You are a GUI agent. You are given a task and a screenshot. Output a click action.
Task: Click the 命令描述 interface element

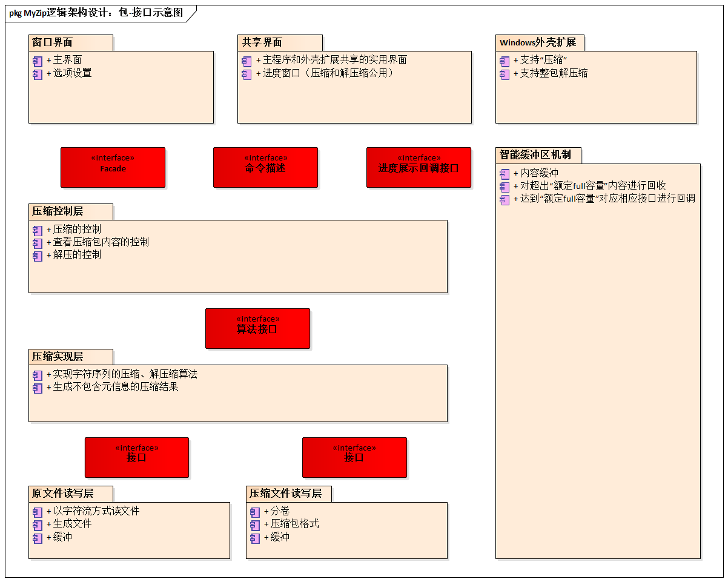tap(265, 167)
